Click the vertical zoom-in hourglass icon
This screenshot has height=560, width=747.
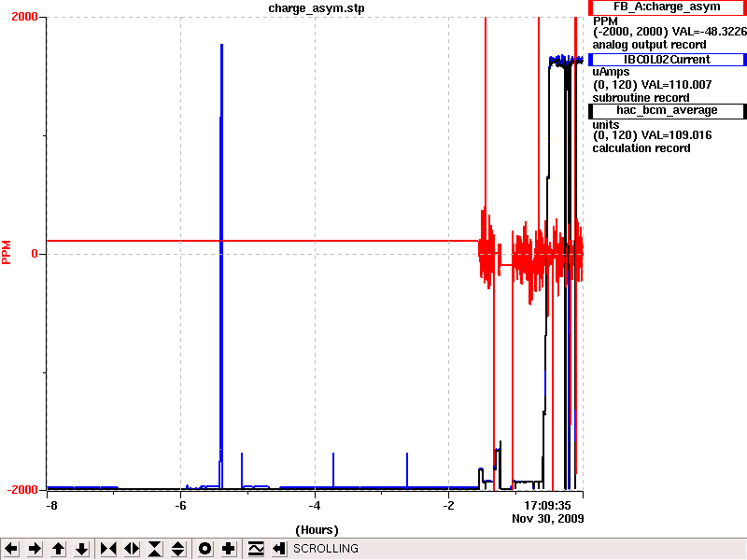(155, 549)
